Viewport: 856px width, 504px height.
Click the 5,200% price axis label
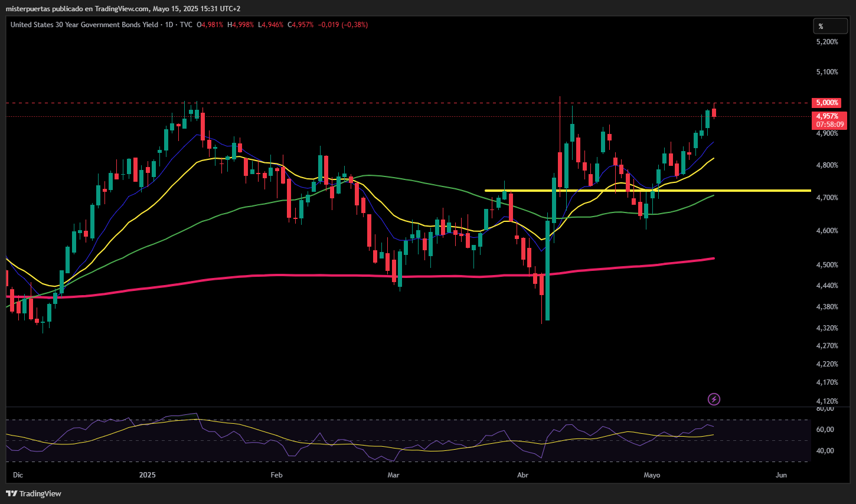827,42
